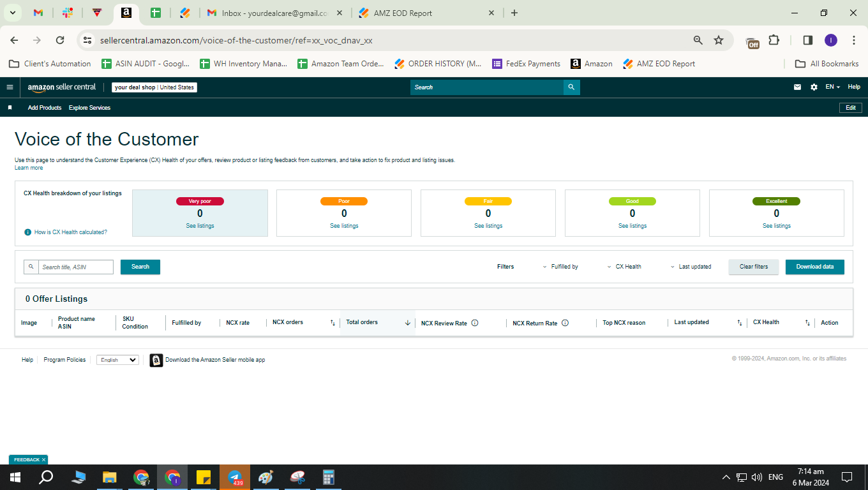The width and height of the screenshot is (868, 490).
Task: Open Chrome three-dot menu
Action: click(854, 40)
